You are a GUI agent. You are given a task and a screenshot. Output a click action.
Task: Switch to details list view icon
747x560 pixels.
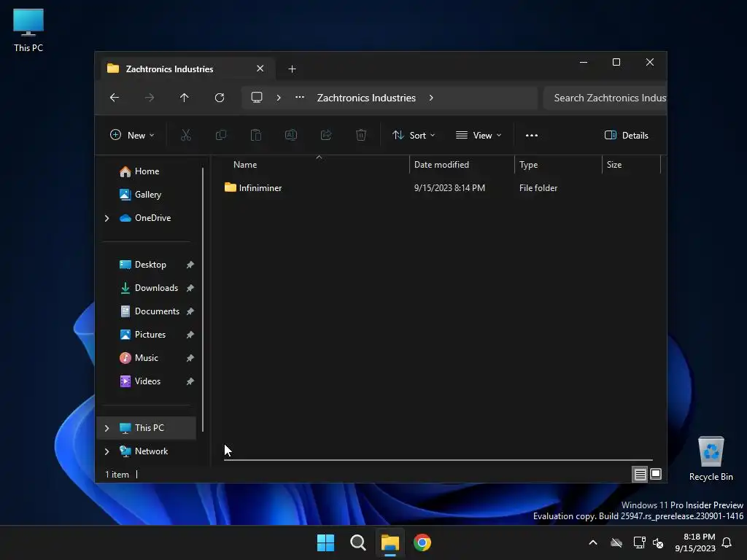click(640, 474)
